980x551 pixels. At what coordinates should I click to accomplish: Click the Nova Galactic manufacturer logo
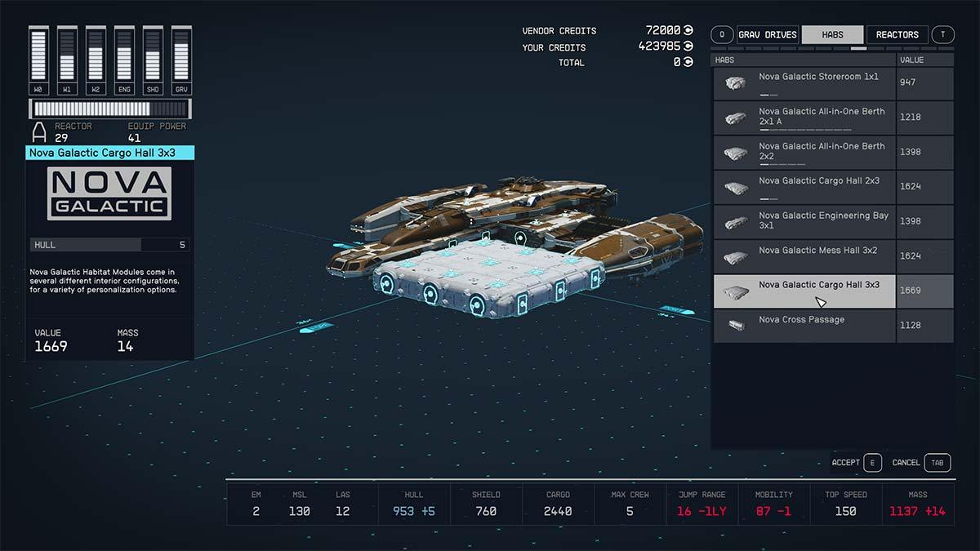109,193
